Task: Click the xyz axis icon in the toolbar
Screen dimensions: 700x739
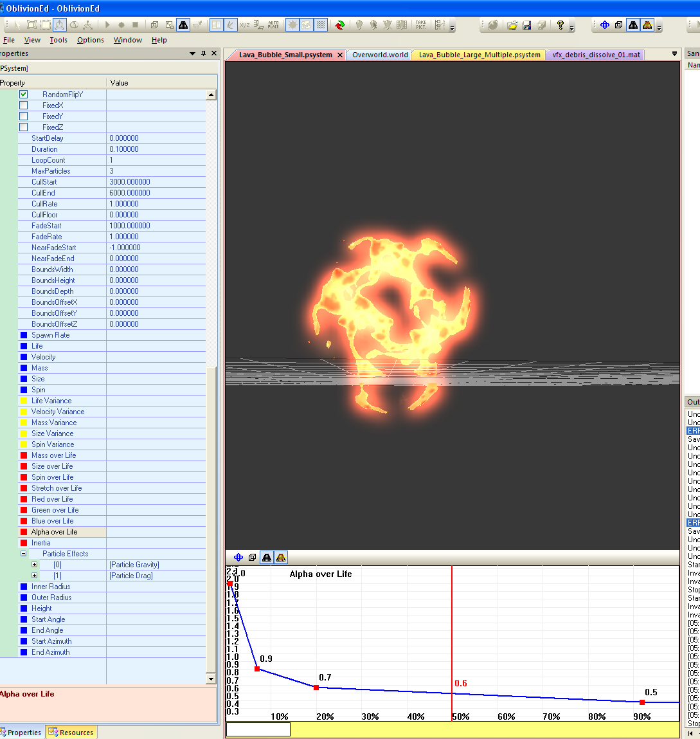Action: point(244,25)
